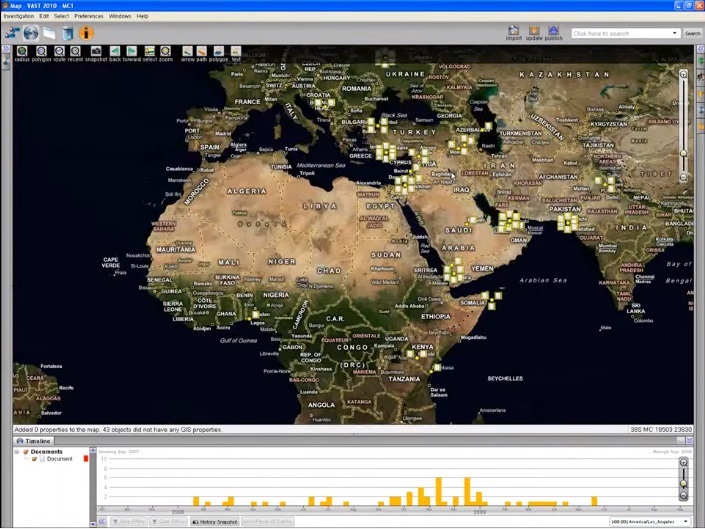Click the event marker cluster near Yemen
Viewport: 705px width, 529px height.
pos(454,270)
